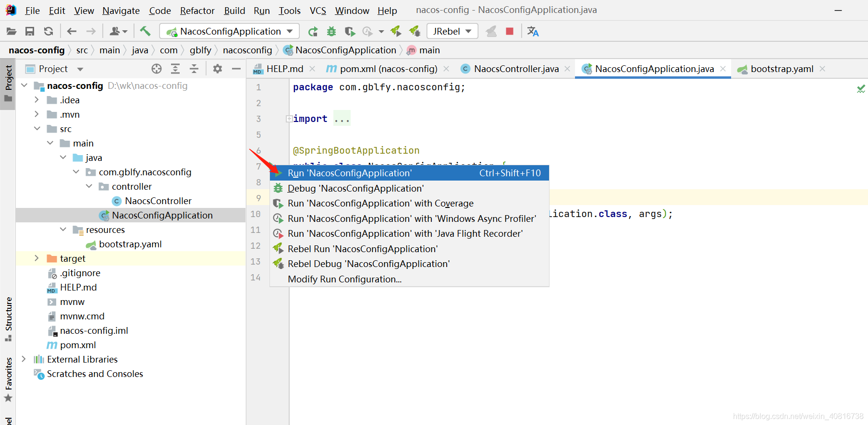Collapse the controller package

[x=89, y=186]
